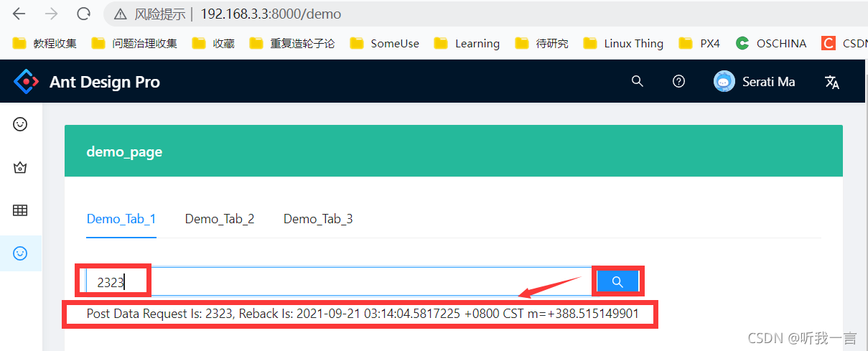This screenshot has height=351, width=868.
Task: Open the Linux Thing bookmark folder
Action: pyautogui.click(x=623, y=43)
